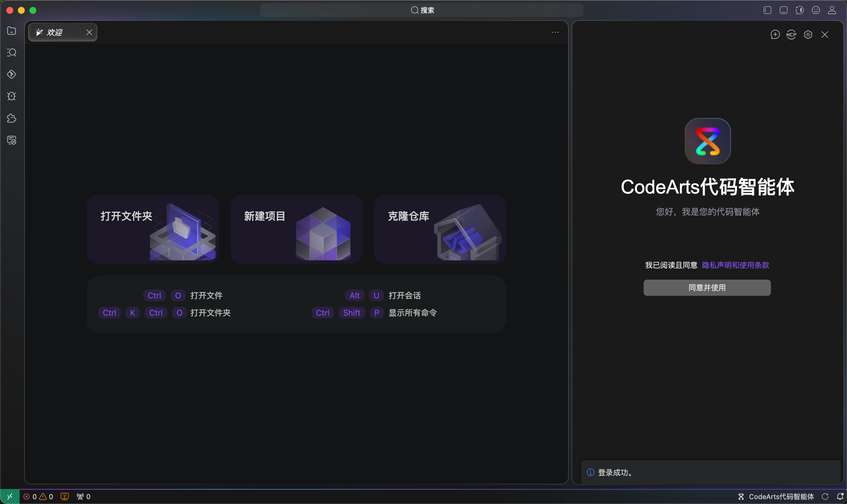
Task: Open editor more actions ellipsis menu
Action: pyautogui.click(x=555, y=32)
